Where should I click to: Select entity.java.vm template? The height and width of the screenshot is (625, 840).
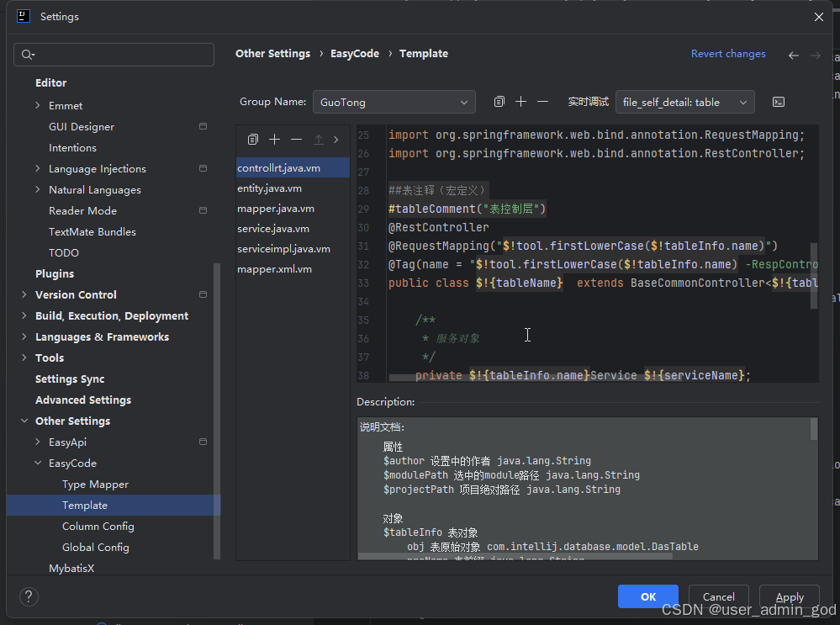point(293,188)
